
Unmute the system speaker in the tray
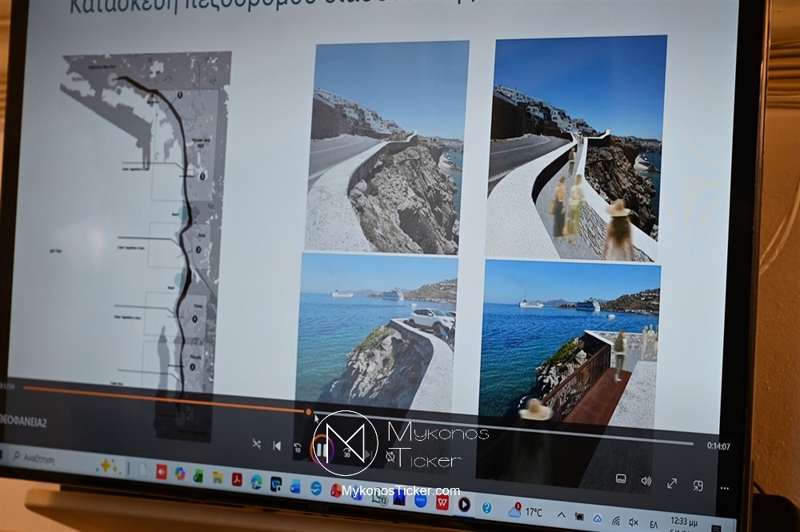[x=634, y=522]
